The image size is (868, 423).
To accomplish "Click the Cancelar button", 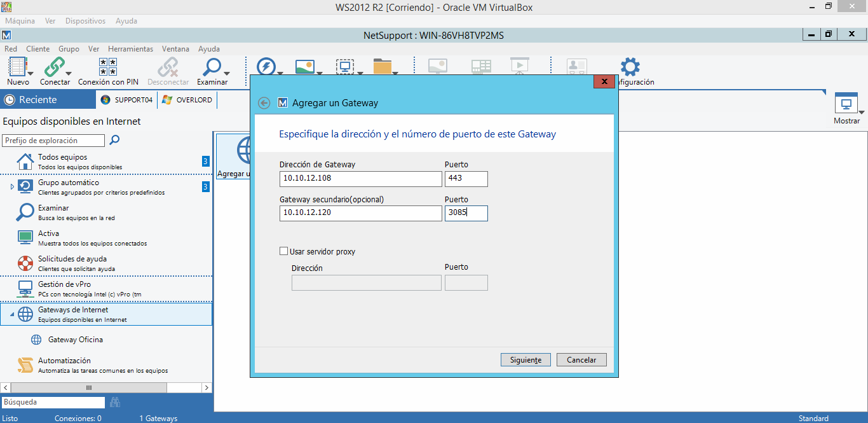I will (x=581, y=360).
